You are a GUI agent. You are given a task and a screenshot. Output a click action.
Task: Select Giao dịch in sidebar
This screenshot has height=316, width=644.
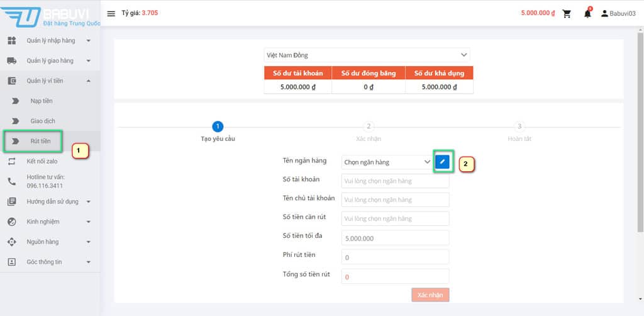click(x=43, y=121)
